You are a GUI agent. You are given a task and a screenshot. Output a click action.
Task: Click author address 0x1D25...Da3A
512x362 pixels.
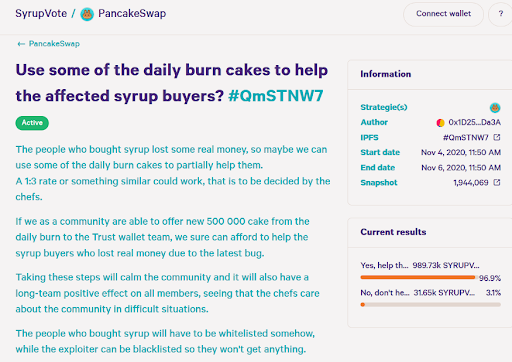point(474,122)
